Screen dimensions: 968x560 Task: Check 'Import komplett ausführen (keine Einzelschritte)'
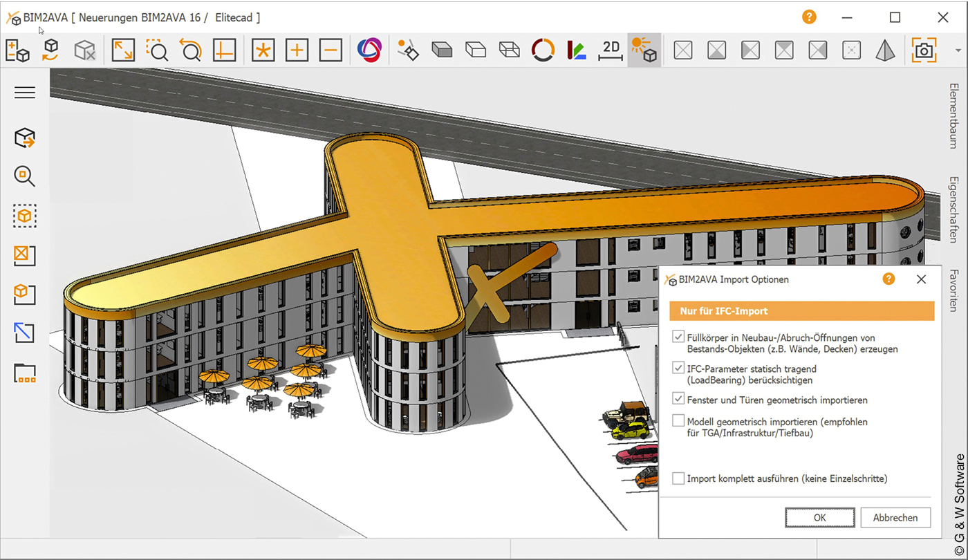(678, 478)
